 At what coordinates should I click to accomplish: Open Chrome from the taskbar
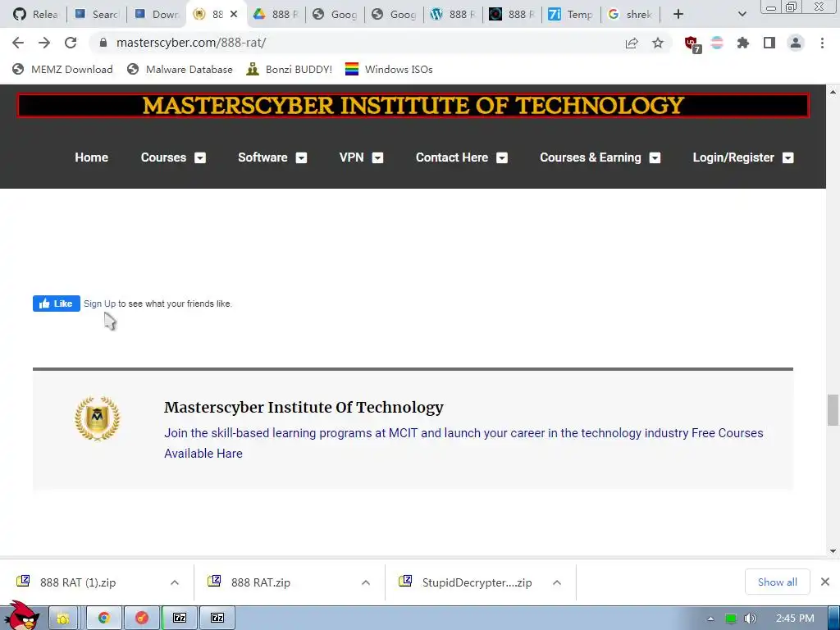coord(104,619)
